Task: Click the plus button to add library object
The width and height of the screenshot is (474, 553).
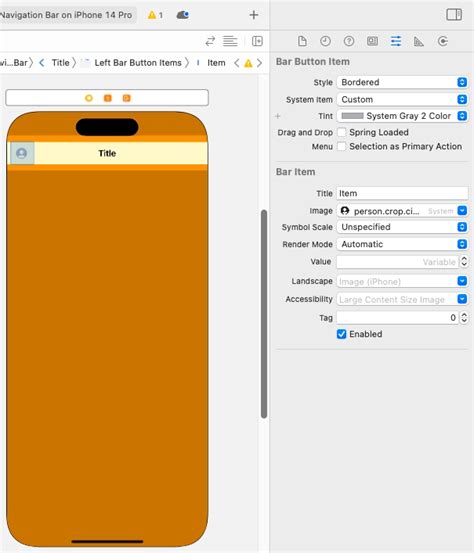Action: click(x=254, y=15)
